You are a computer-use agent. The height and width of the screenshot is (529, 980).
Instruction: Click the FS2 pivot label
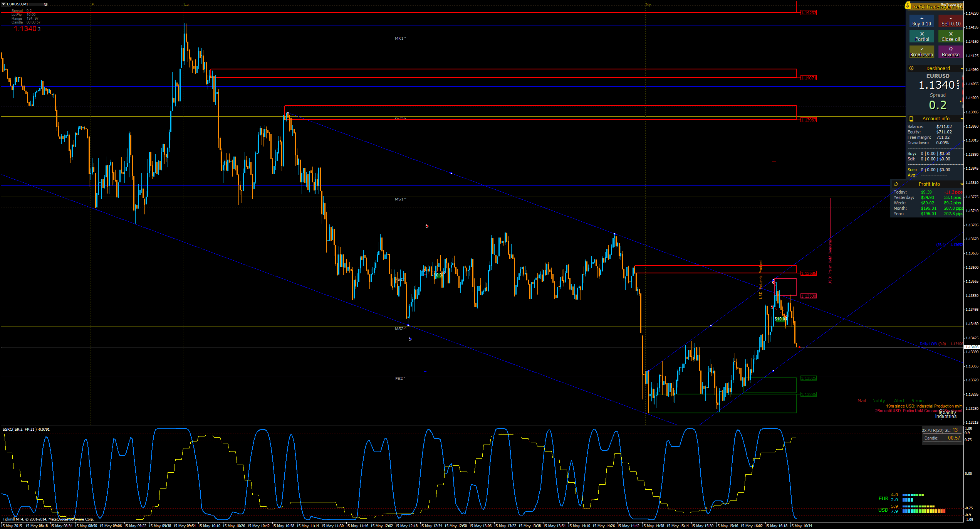pyautogui.click(x=400, y=379)
